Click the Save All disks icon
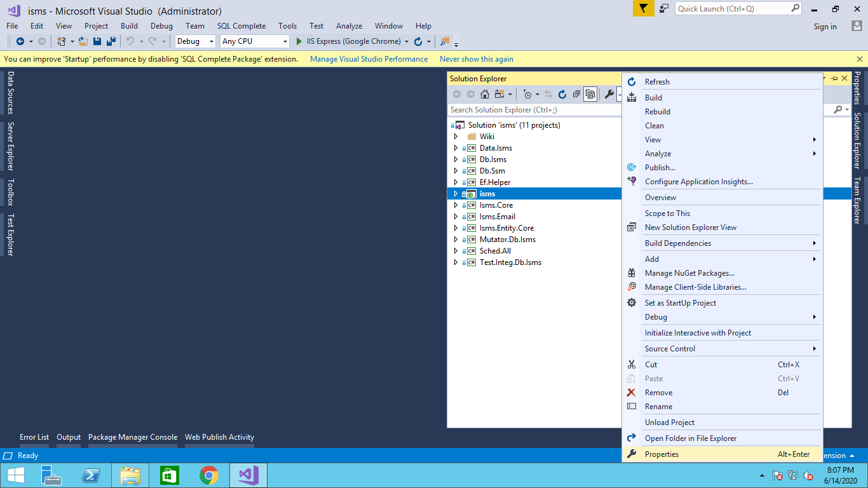Image resolution: width=868 pixels, height=488 pixels. click(x=111, y=41)
